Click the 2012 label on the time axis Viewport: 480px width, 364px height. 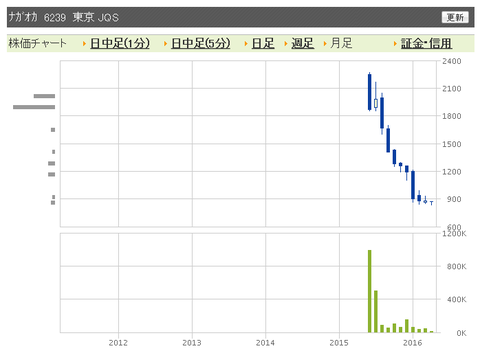pyautogui.click(x=118, y=343)
